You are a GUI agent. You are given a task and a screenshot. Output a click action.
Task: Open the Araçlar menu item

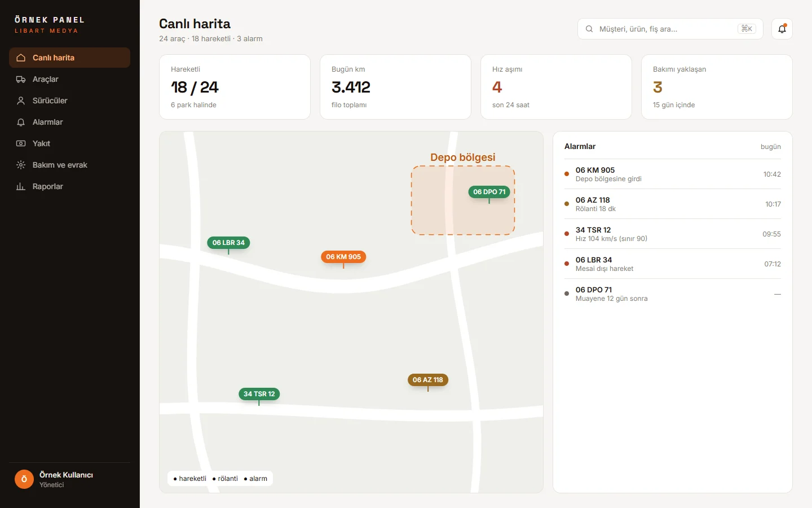point(69,79)
